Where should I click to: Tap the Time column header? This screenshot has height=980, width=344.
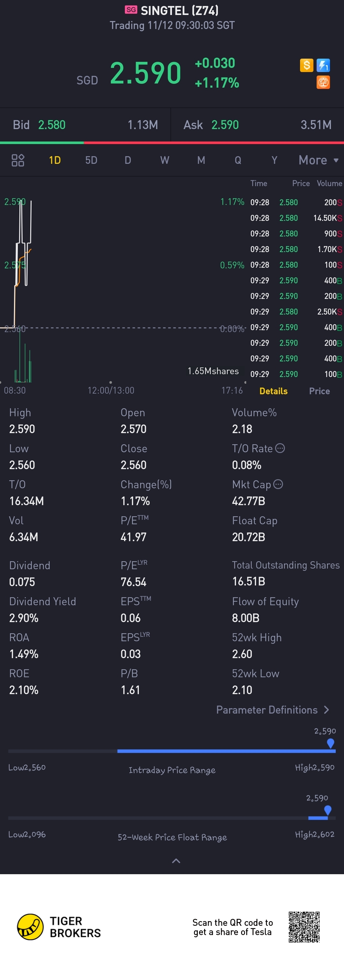tap(258, 183)
